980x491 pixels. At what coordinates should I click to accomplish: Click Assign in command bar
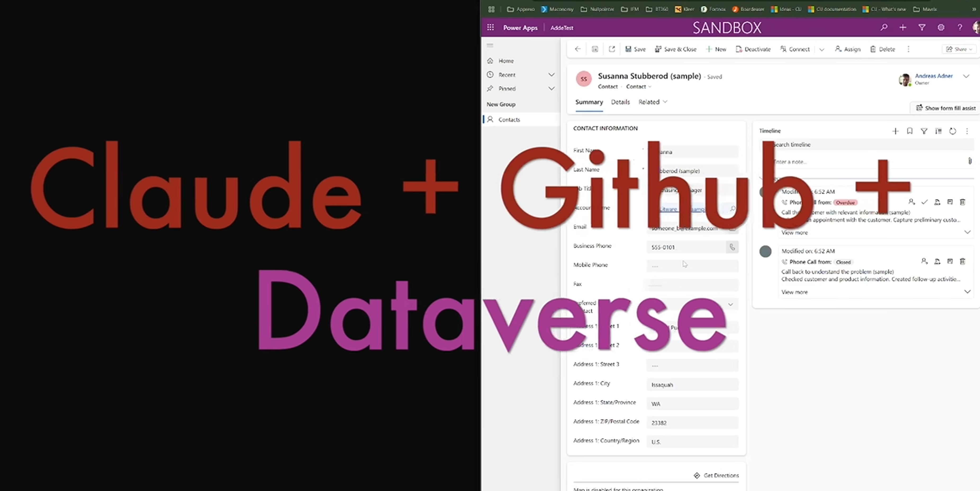(x=848, y=49)
